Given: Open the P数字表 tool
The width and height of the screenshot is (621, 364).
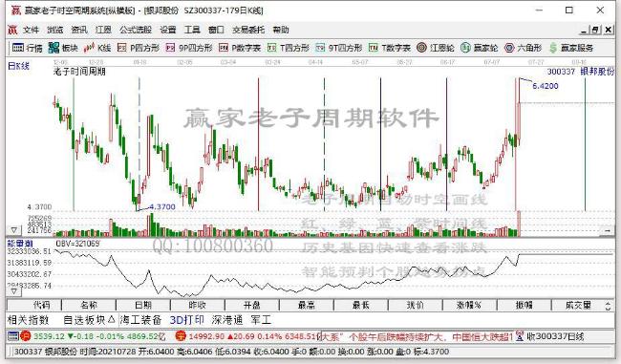Looking at the screenshot, I should (240, 48).
